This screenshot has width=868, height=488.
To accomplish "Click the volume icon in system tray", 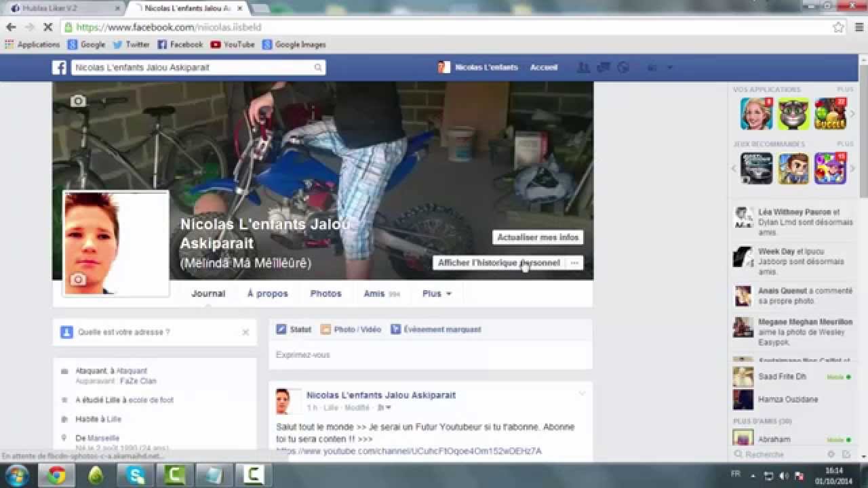I will 784,476.
